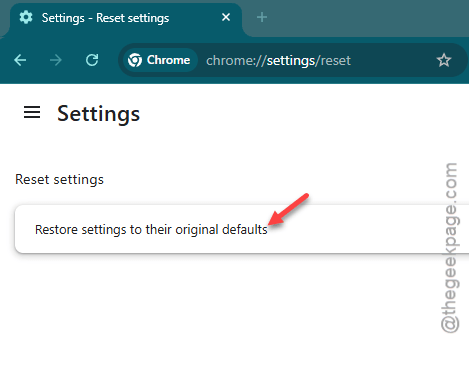Reload the page with the refresh icon
The width and height of the screenshot is (469, 365).
pyautogui.click(x=92, y=60)
